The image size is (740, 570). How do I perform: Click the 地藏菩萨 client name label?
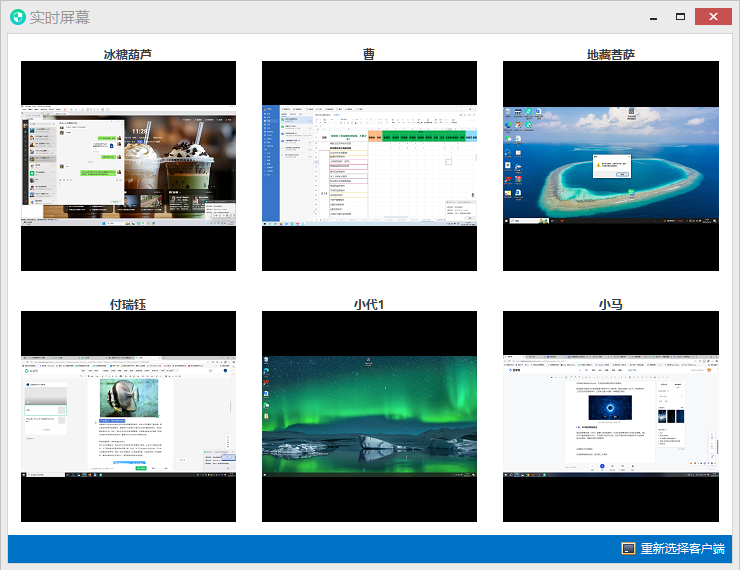click(x=610, y=54)
